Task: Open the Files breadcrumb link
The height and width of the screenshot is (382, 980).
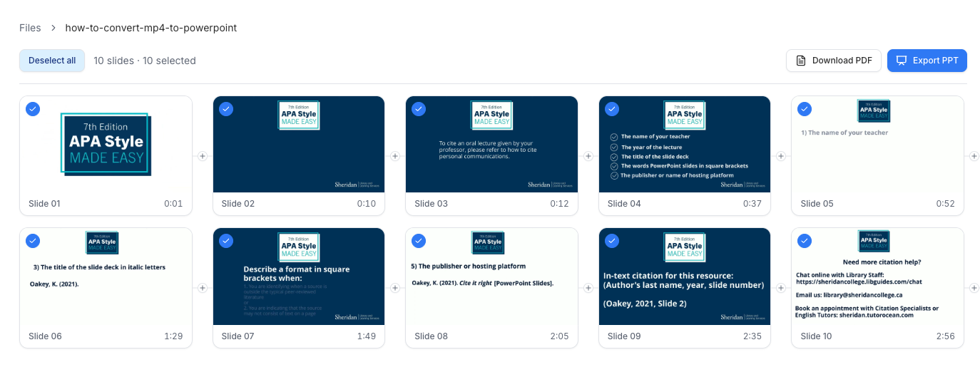Action: [30, 28]
